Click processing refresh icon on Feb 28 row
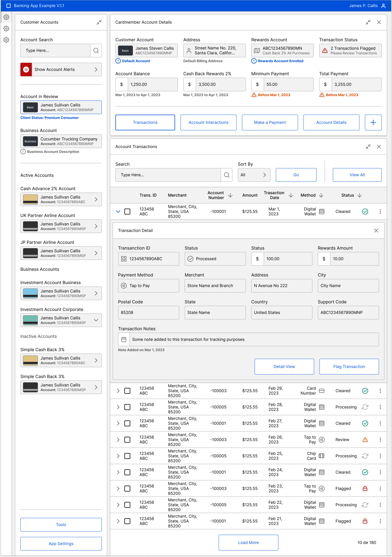Screen dimensions: 392x557 coord(365,407)
